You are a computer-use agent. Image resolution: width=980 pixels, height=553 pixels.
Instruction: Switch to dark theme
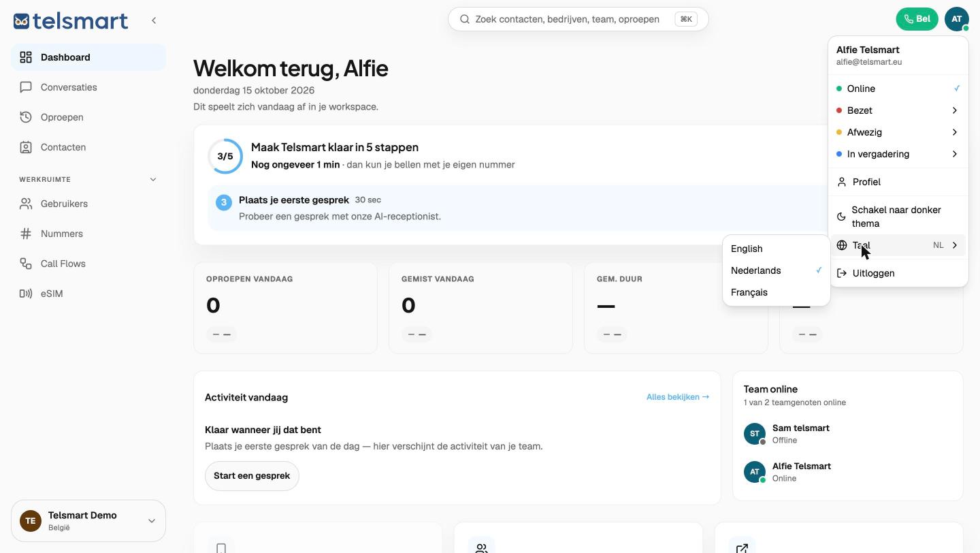tap(898, 217)
